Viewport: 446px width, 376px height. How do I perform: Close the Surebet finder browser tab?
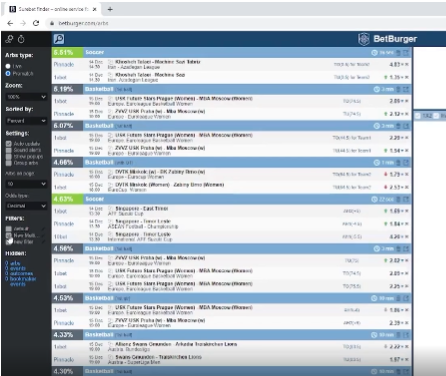click(x=95, y=9)
